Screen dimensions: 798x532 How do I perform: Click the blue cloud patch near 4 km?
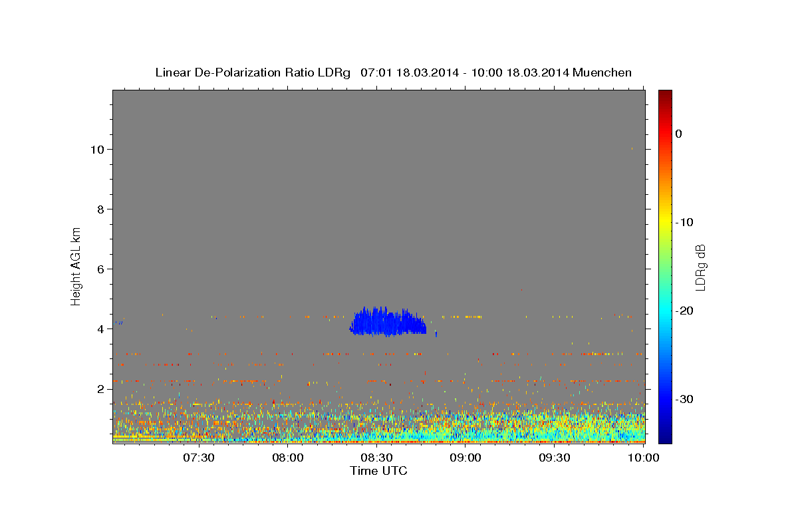pos(388,322)
